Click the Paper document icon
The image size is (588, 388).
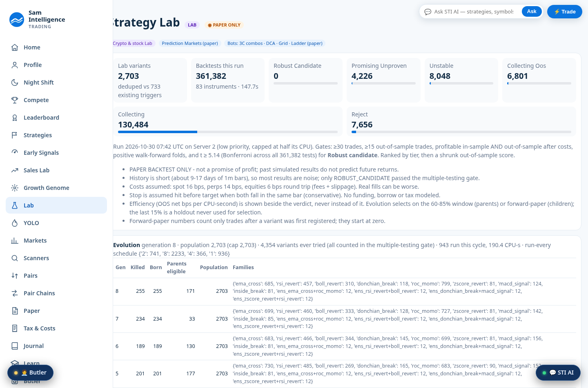click(x=15, y=311)
